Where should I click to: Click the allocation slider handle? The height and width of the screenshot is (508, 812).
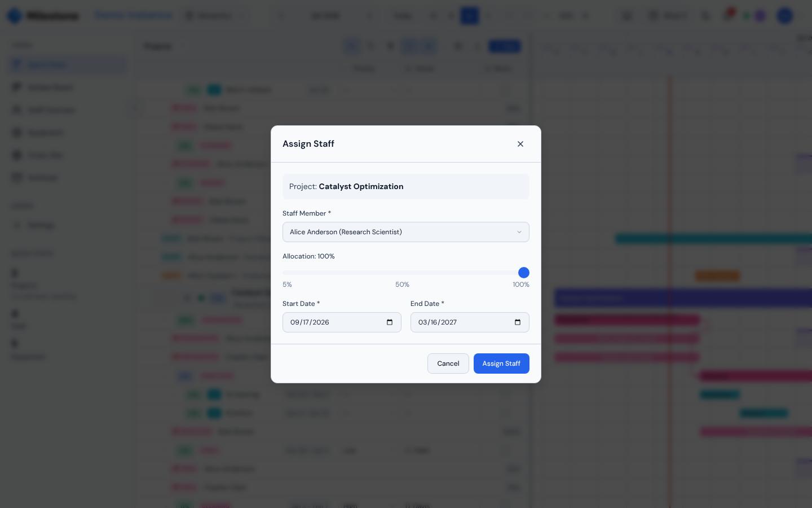[x=524, y=273]
